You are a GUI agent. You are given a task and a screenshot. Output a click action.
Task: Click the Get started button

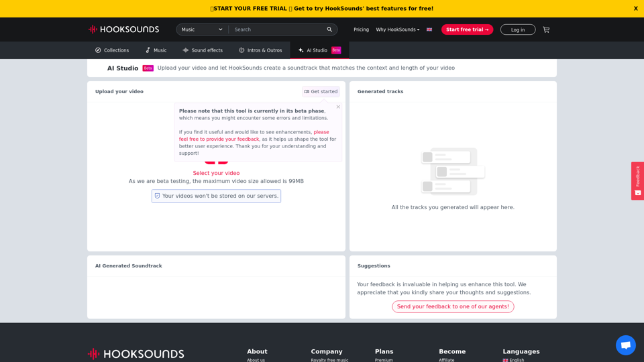click(x=321, y=92)
